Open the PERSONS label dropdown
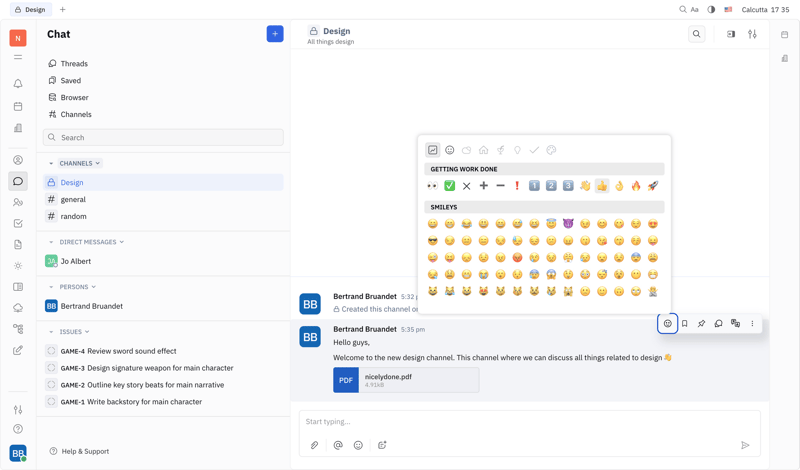 tap(78, 287)
